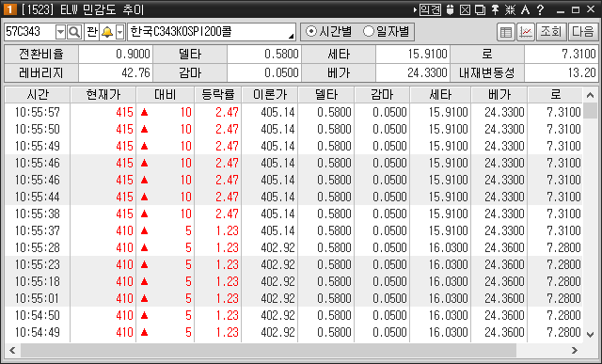Click the 레버리지 value 42.76
The height and width of the screenshot is (364, 602).
(115, 72)
